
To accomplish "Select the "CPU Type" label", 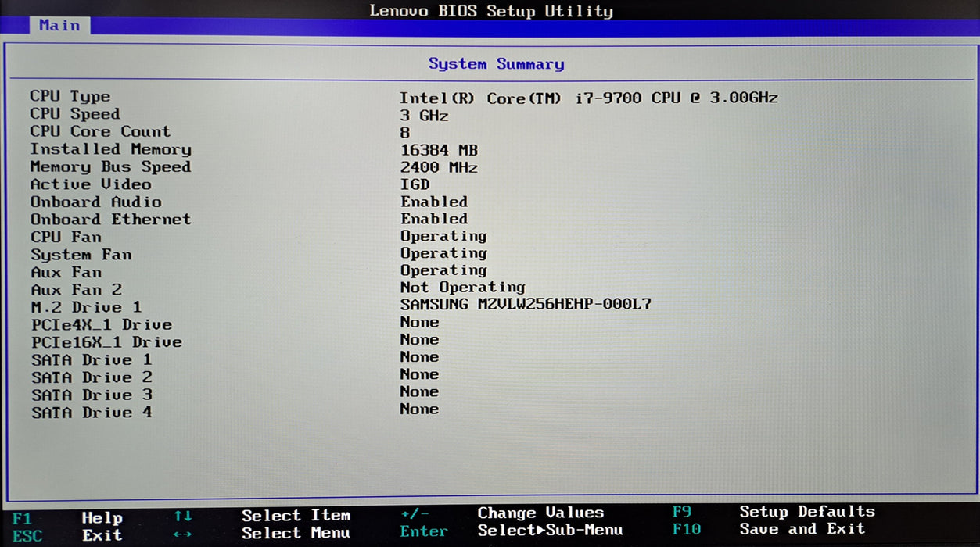I will [x=70, y=96].
